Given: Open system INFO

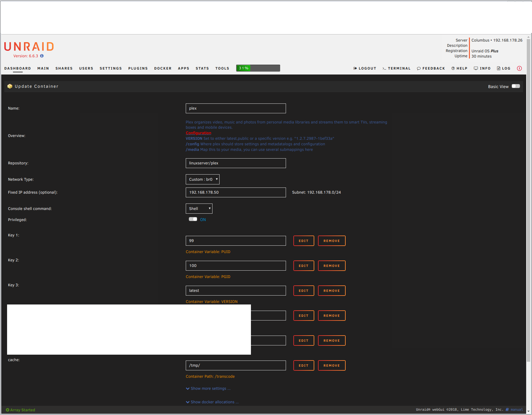Looking at the screenshot, I should pyautogui.click(x=482, y=68).
